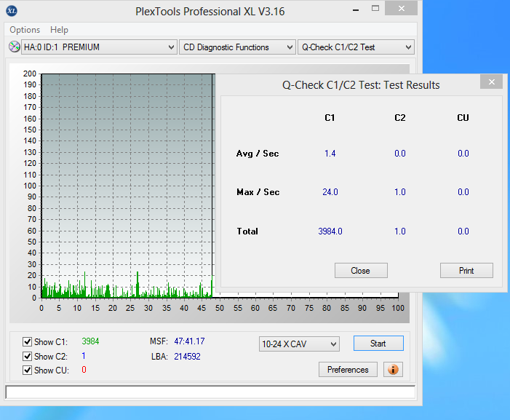Toggle the Show CU checkbox

pyautogui.click(x=28, y=371)
